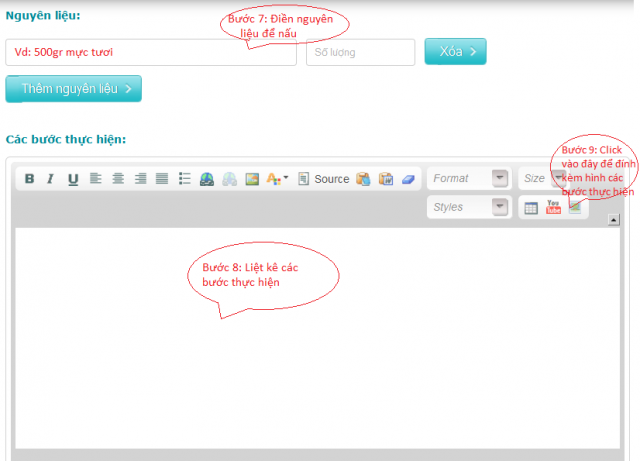The height and width of the screenshot is (461, 640).
Task: Remove link with faded globe icon
Action: (229, 179)
